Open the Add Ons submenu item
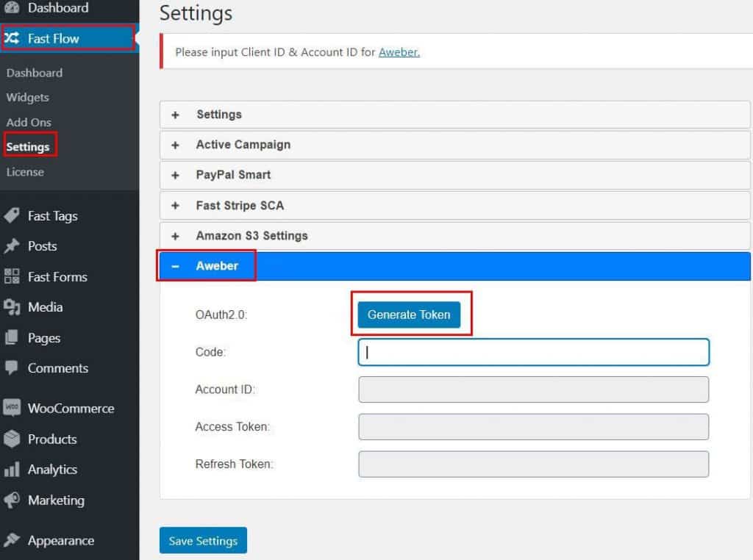753x560 pixels. tap(29, 123)
